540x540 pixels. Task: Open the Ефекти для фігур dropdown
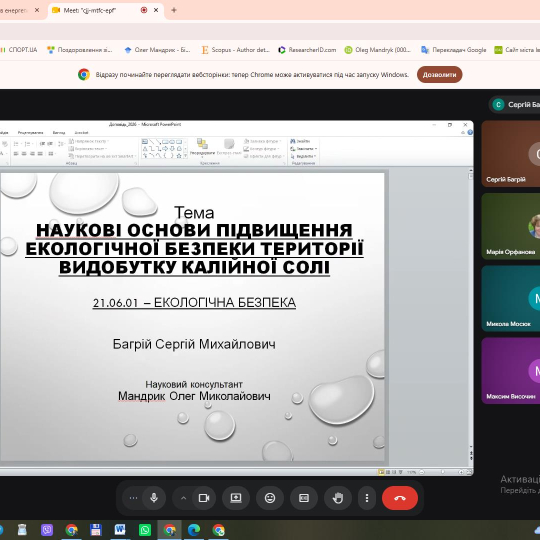pyautogui.click(x=263, y=156)
